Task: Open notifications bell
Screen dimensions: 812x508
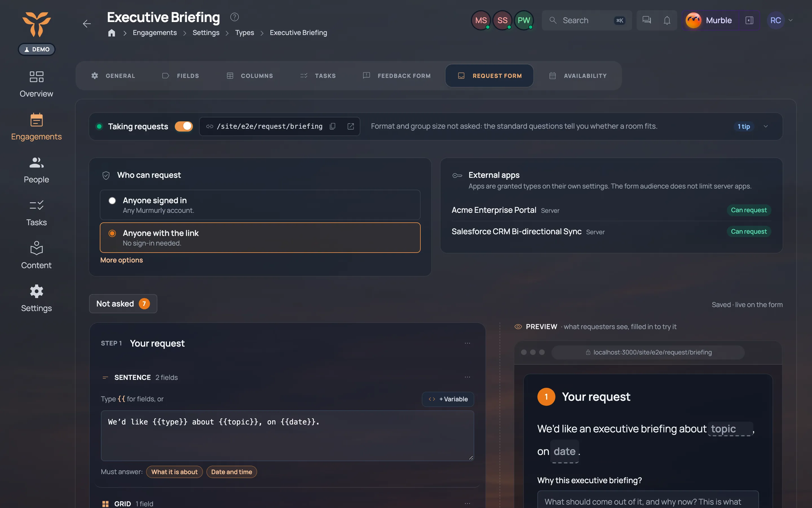Action: pos(667,20)
